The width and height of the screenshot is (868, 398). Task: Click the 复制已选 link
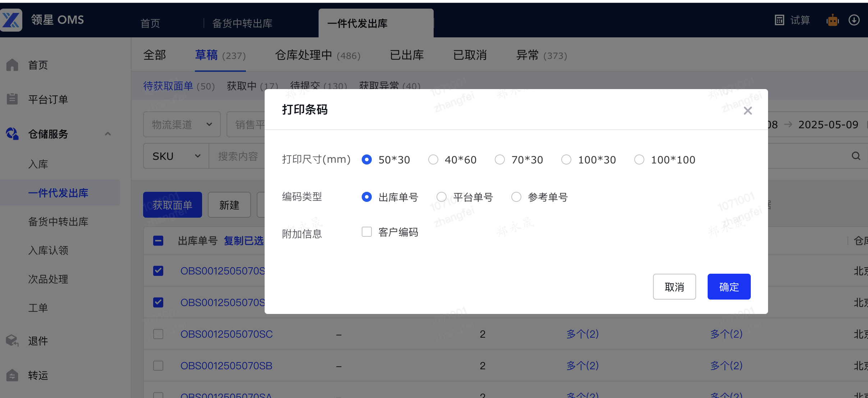point(244,241)
